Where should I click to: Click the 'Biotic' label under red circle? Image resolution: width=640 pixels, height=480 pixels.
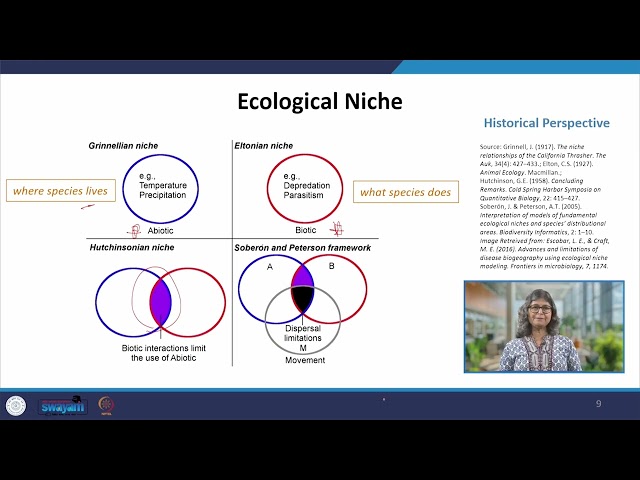[306, 230]
